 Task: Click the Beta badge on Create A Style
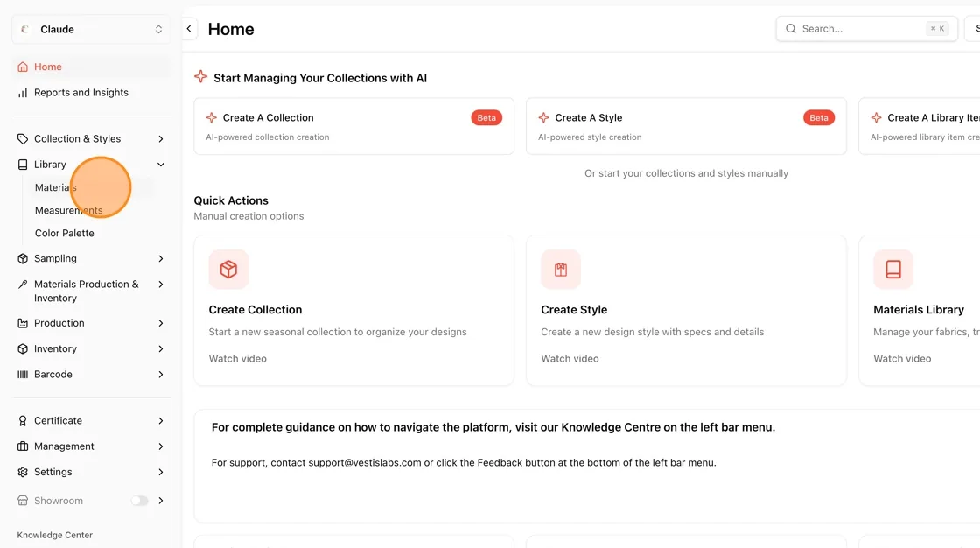[x=819, y=117]
